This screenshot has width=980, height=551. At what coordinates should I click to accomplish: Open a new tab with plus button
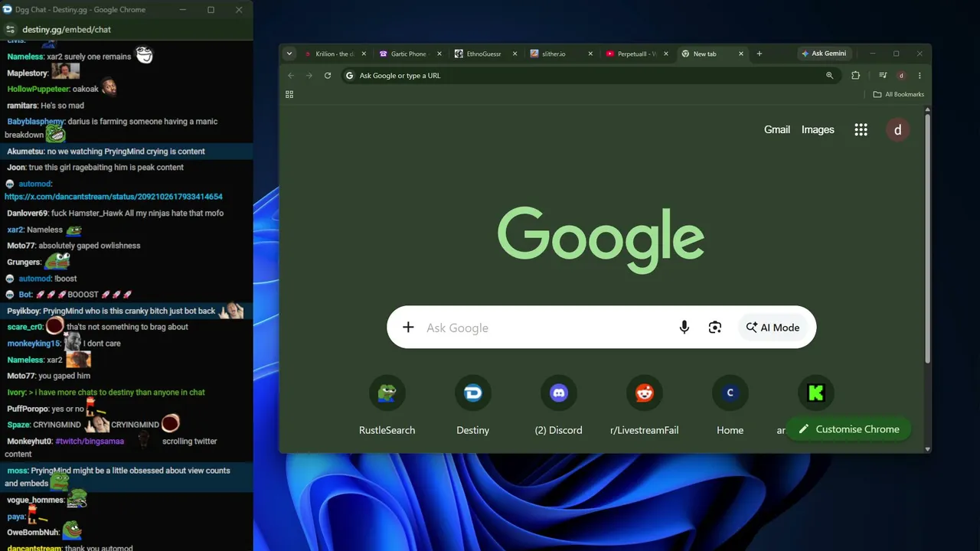coord(759,54)
